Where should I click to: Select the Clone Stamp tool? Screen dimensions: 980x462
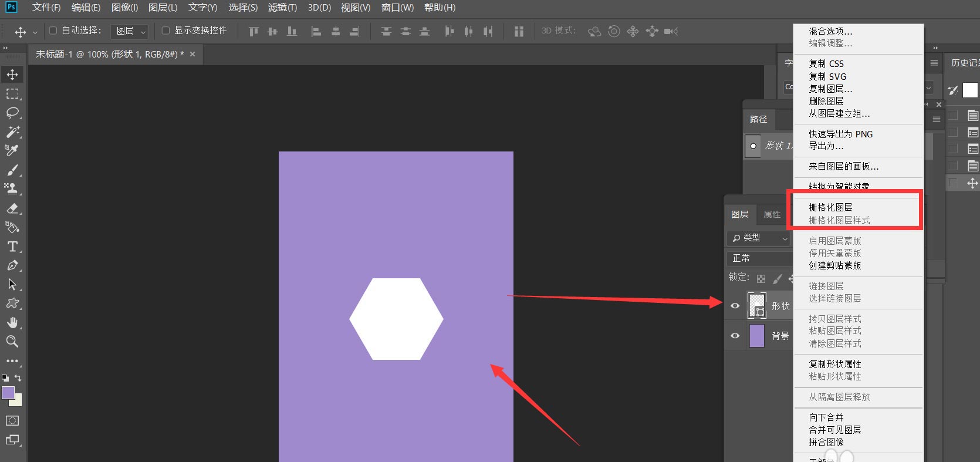pyautogui.click(x=12, y=189)
